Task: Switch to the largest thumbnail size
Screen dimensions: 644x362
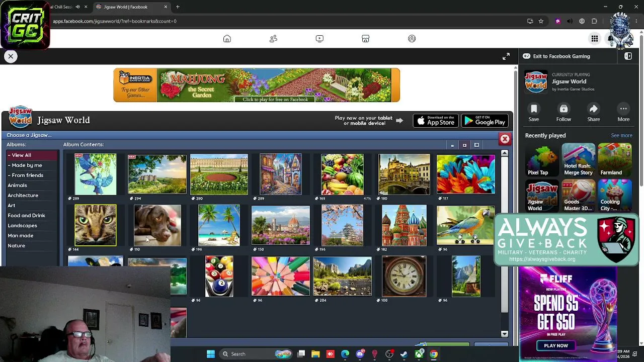Action: (x=476, y=145)
